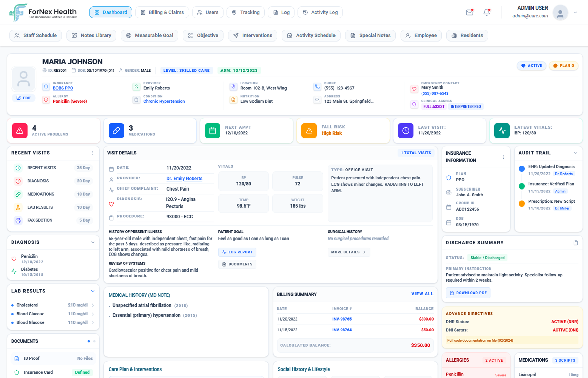Open invoice INV-98765 link
The height and width of the screenshot is (378, 588).
[342, 319]
